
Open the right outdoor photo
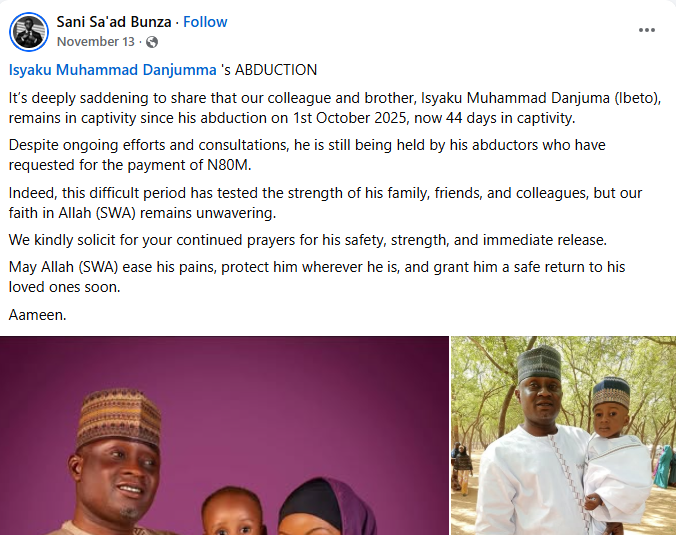[x=563, y=435]
